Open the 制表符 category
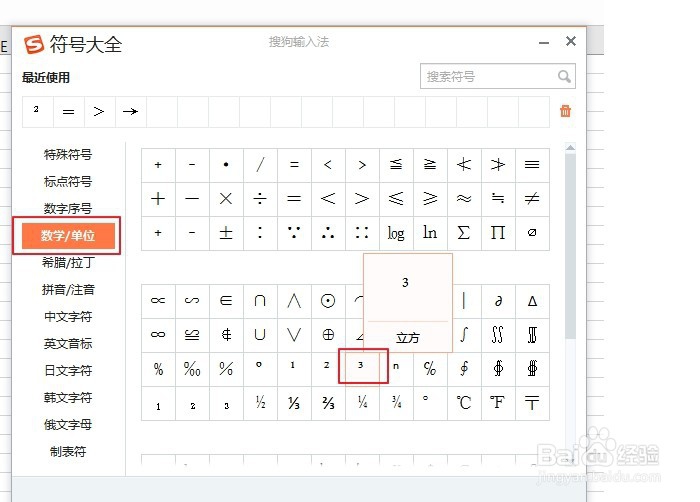 pyautogui.click(x=68, y=452)
